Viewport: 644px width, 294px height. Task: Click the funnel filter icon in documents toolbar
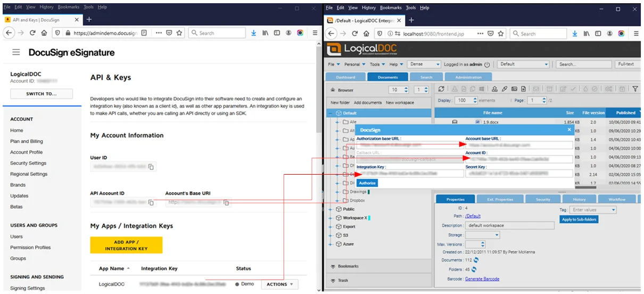[635, 89]
